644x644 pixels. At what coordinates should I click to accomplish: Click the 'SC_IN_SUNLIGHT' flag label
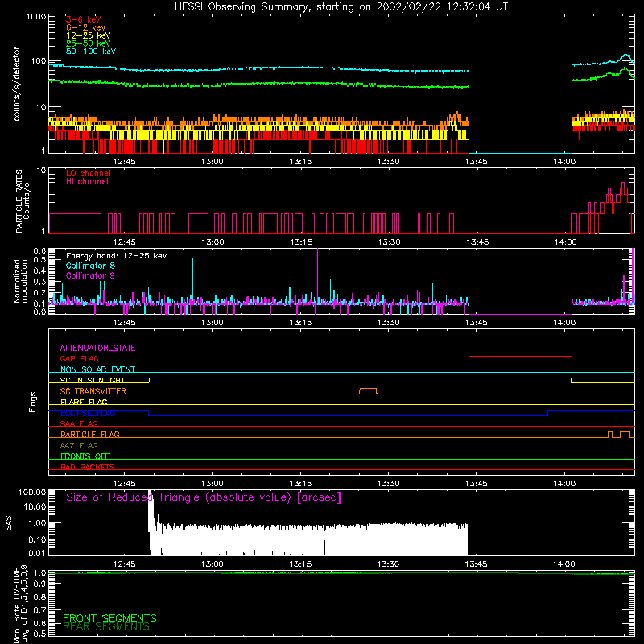[x=93, y=380]
